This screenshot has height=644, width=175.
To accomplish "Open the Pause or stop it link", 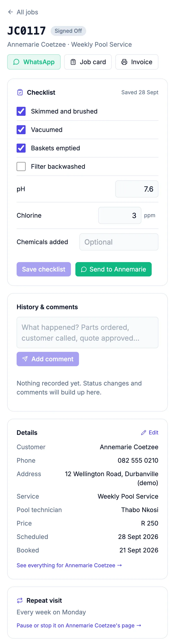I will tap(79, 626).
